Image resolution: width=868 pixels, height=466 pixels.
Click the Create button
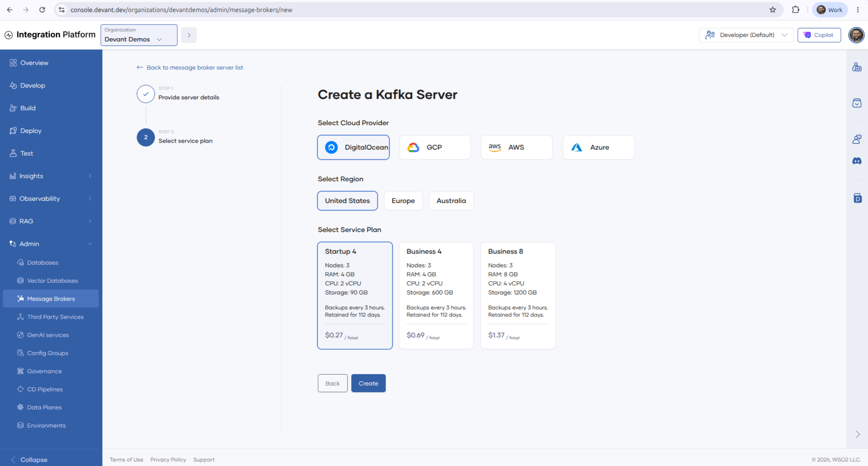coord(368,383)
